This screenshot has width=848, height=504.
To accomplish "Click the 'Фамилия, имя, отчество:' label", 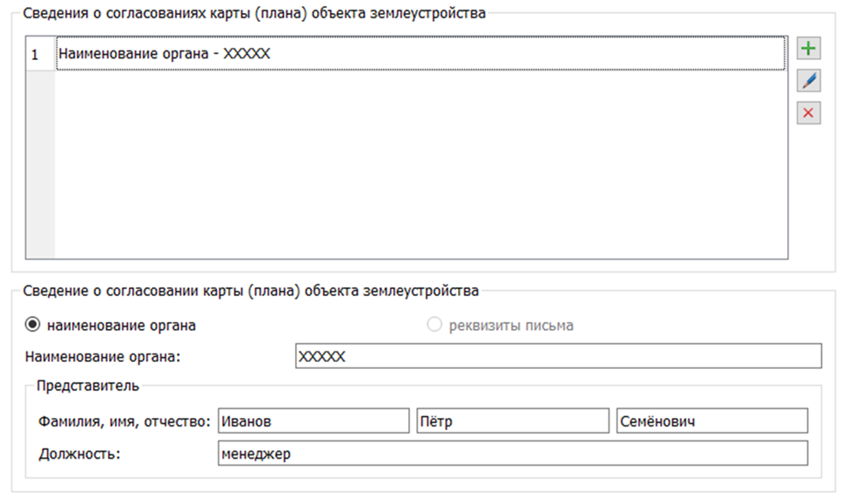I will click(125, 421).
